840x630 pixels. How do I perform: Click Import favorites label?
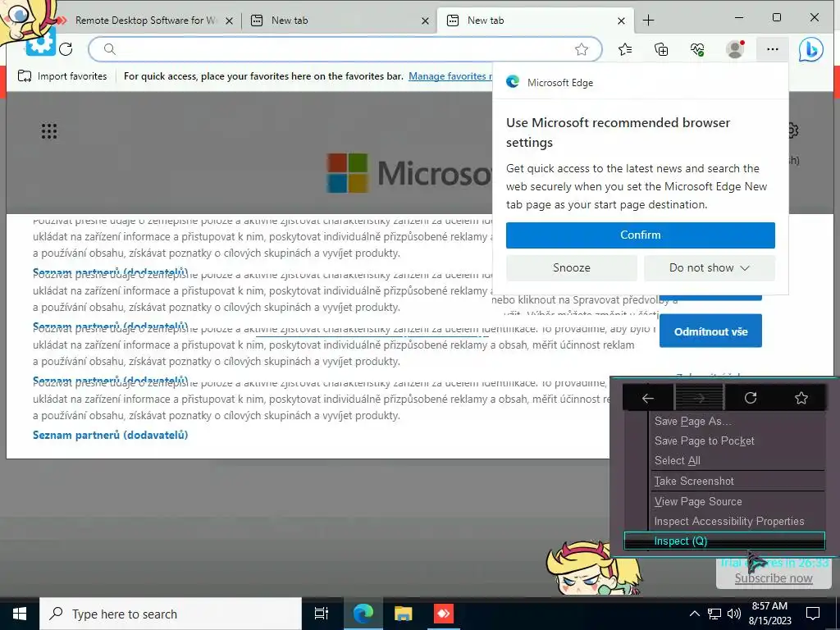coord(72,76)
